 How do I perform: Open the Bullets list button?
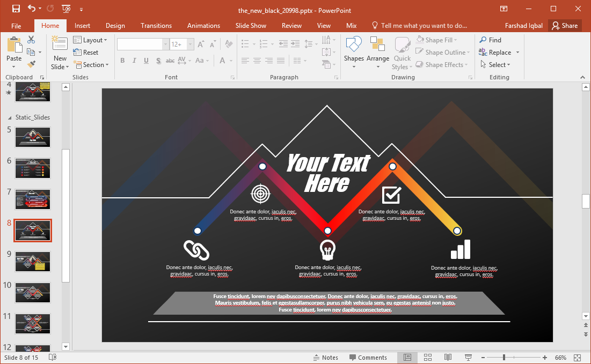point(245,44)
